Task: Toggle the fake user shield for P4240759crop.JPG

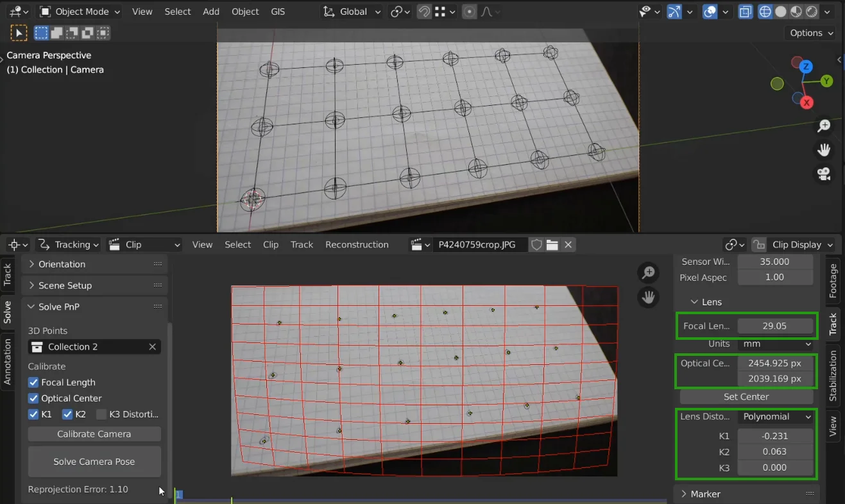Action: pos(536,244)
